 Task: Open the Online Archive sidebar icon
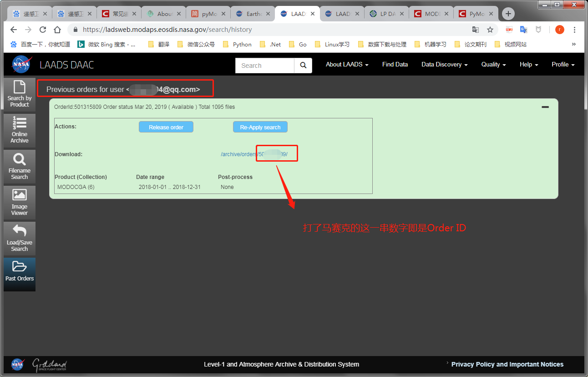(x=19, y=130)
